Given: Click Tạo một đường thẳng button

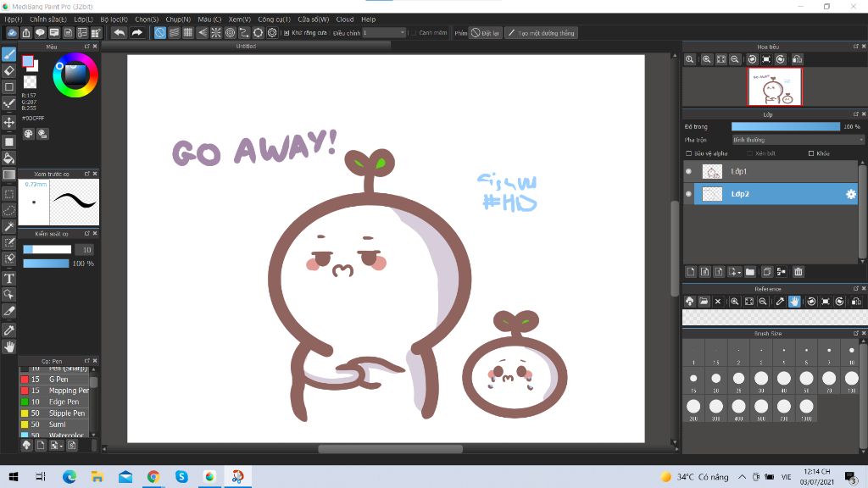Looking at the screenshot, I should coord(542,33).
